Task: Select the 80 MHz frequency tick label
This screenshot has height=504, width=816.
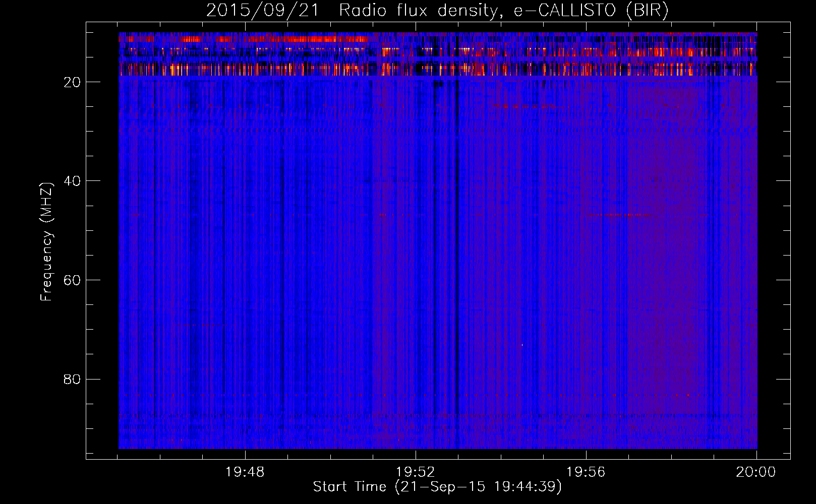Action: 73,379
